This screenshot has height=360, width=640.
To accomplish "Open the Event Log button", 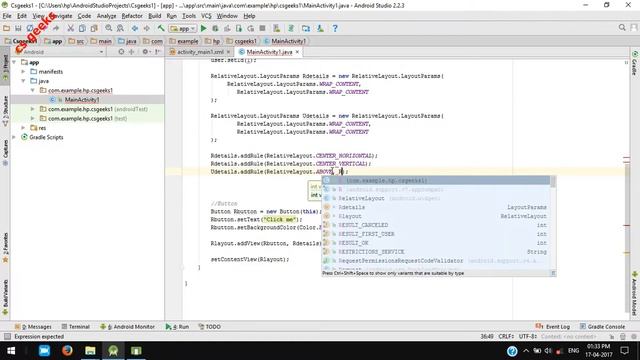I will 553,327.
